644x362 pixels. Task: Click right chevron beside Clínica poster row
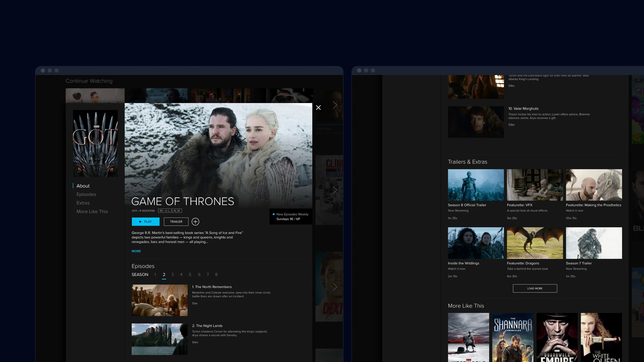[x=335, y=190]
